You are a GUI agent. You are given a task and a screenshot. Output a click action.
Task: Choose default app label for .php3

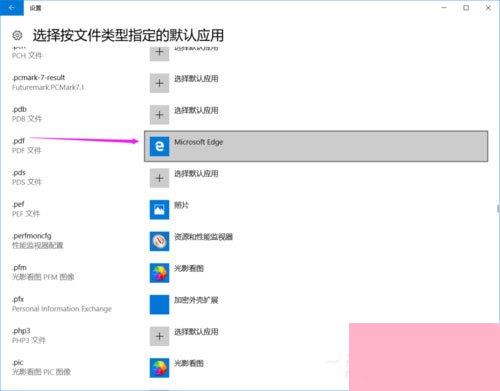[x=196, y=332]
